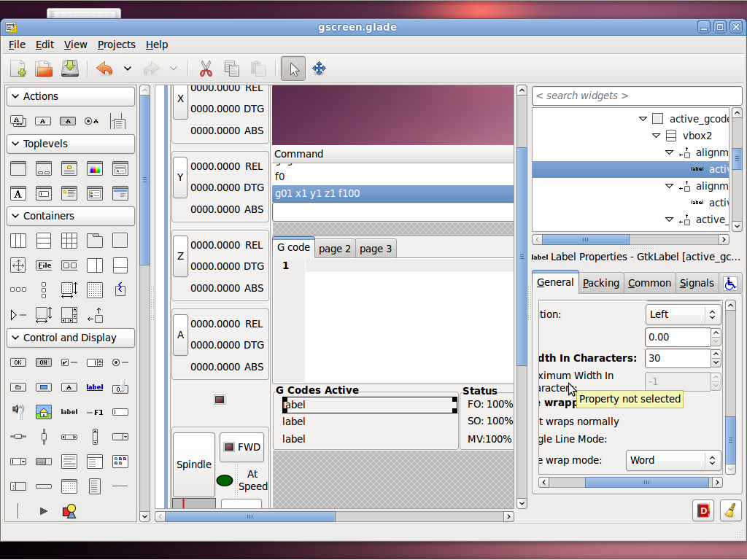Open the undo history dropdown arrow
Image resolution: width=747 pixels, height=560 pixels.
click(127, 69)
